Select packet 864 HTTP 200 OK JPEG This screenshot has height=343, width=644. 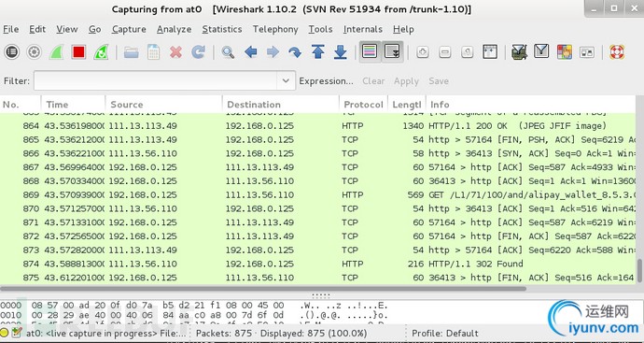pyautogui.click(x=317, y=126)
